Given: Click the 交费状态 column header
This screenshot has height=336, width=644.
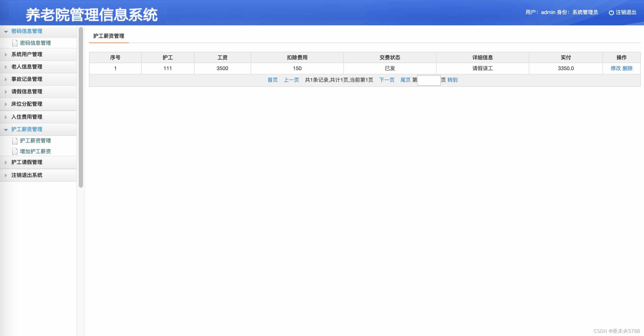Looking at the screenshot, I should click(x=390, y=58).
